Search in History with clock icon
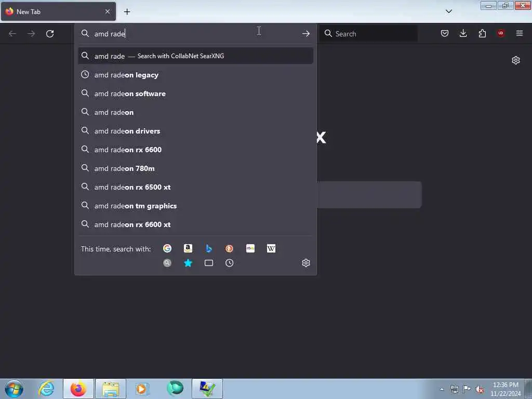The width and height of the screenshot is (532, 399). pos(229,263)
